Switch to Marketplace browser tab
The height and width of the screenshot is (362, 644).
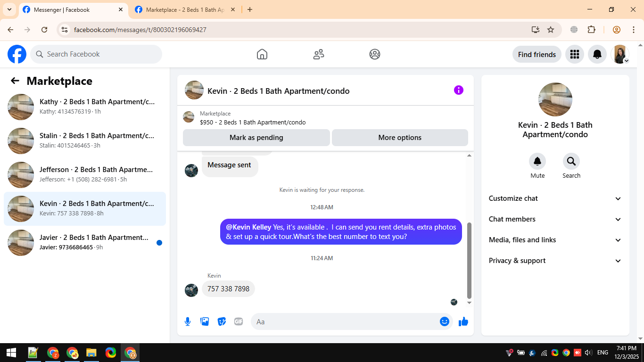[x=185, y=9]
